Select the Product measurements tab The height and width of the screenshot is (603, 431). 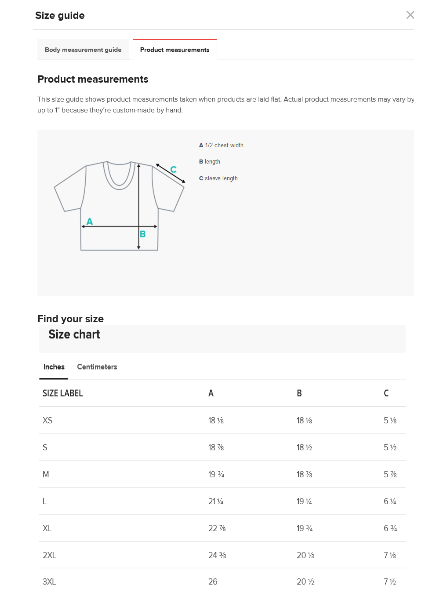click(175, 50)
